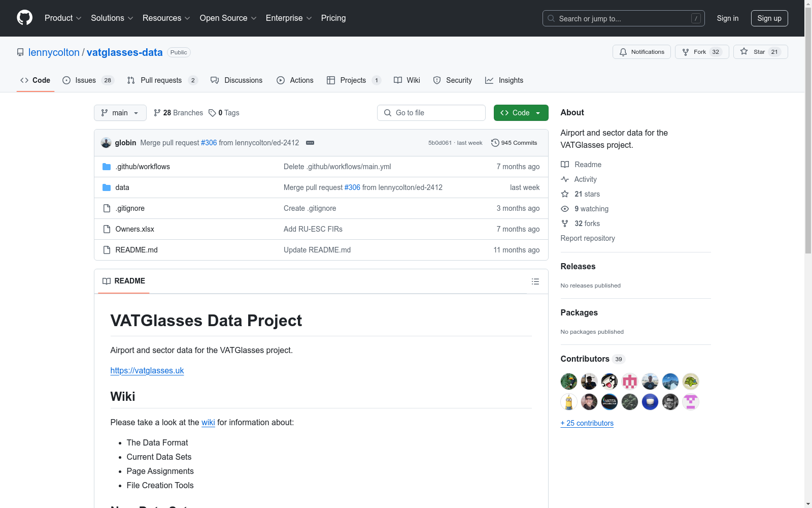Open the Insights tab
This screenshot has height=508, width=812.
(x=504, y=80)
